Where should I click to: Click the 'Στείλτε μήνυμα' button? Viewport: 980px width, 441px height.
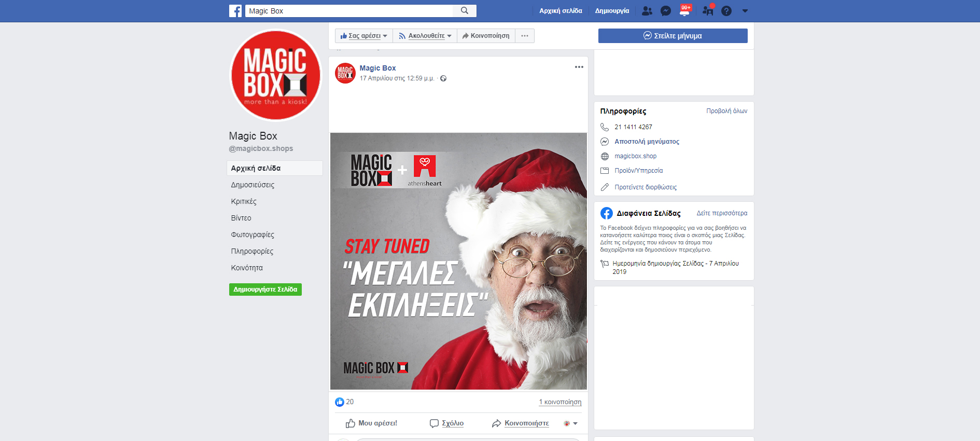coord(673,36)
